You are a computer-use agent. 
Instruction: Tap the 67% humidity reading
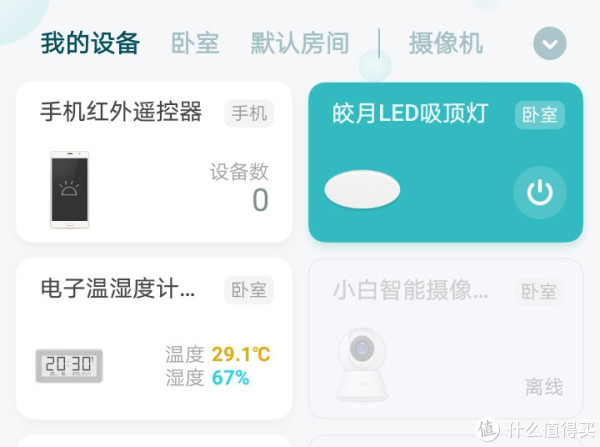coord(231,378)
